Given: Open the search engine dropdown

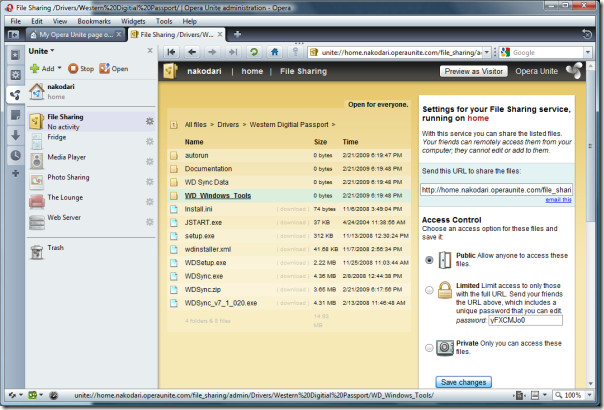Looking at the screenshot, I should click(588, 52).
